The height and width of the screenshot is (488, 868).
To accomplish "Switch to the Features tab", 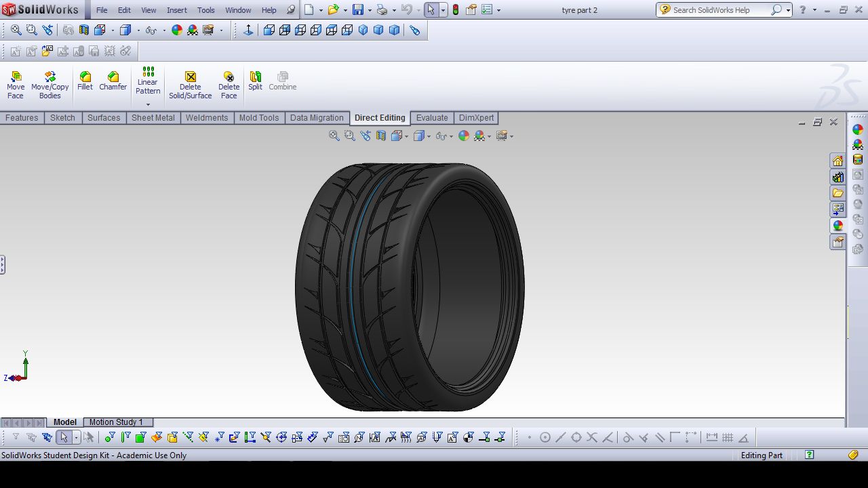I will click(x=22, y=118).
